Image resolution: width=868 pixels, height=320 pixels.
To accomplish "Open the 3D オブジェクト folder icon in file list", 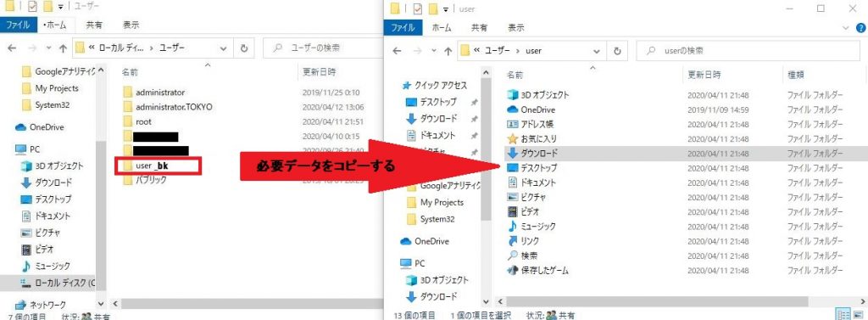I will tap(513, 95).
